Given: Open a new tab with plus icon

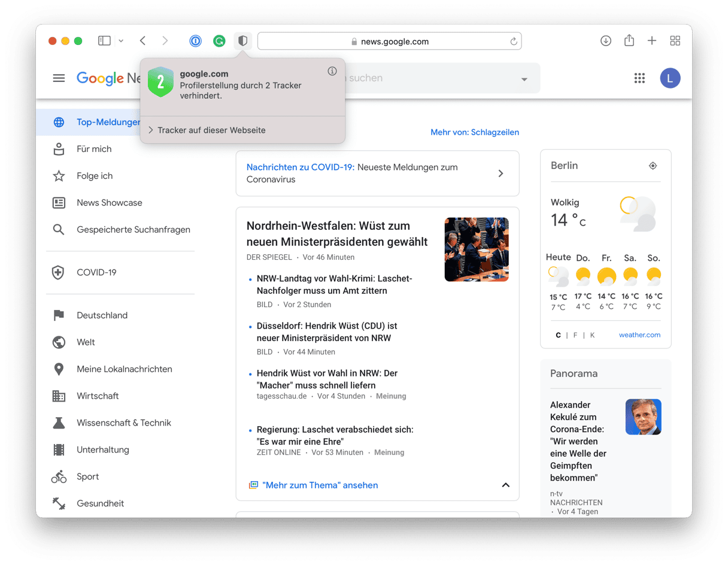Looking at the screenshot, I should [652, 41].
